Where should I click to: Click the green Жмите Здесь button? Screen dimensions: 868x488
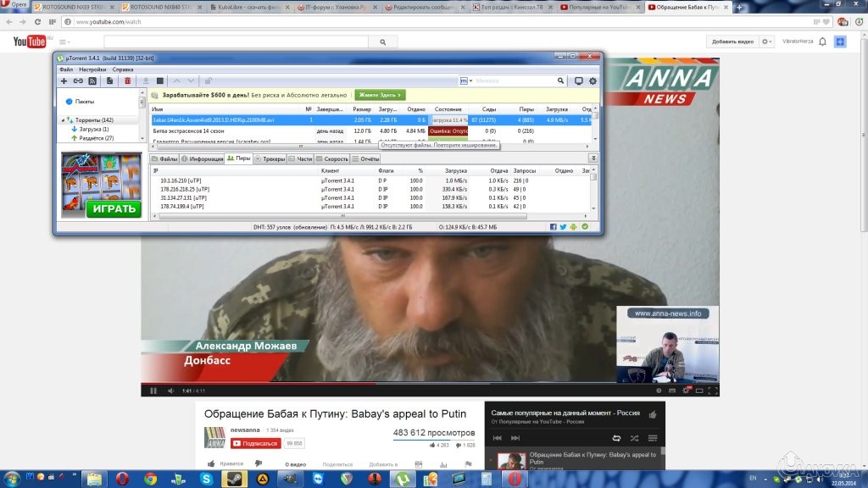(x=380, y=95)
